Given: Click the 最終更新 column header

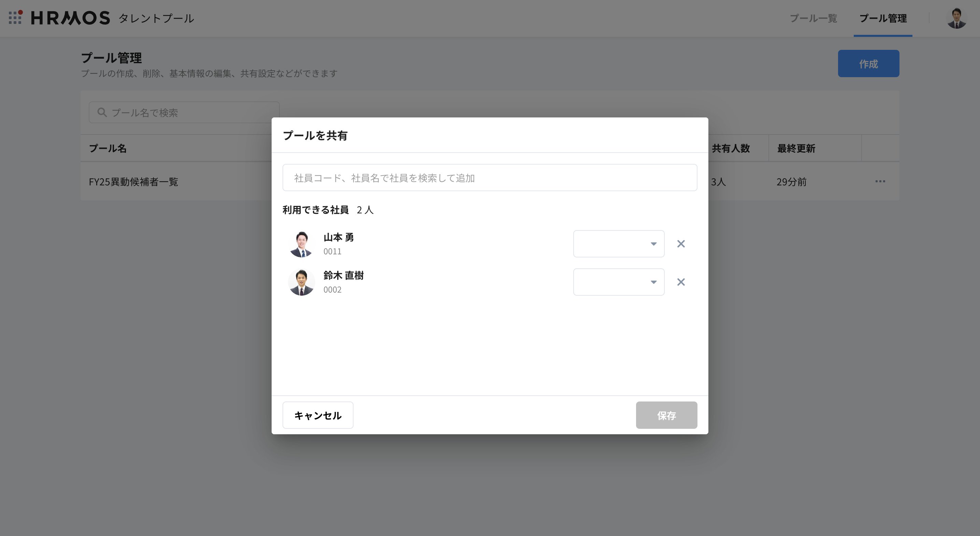Looking at the screenshot, I should (x=796, y=149).
